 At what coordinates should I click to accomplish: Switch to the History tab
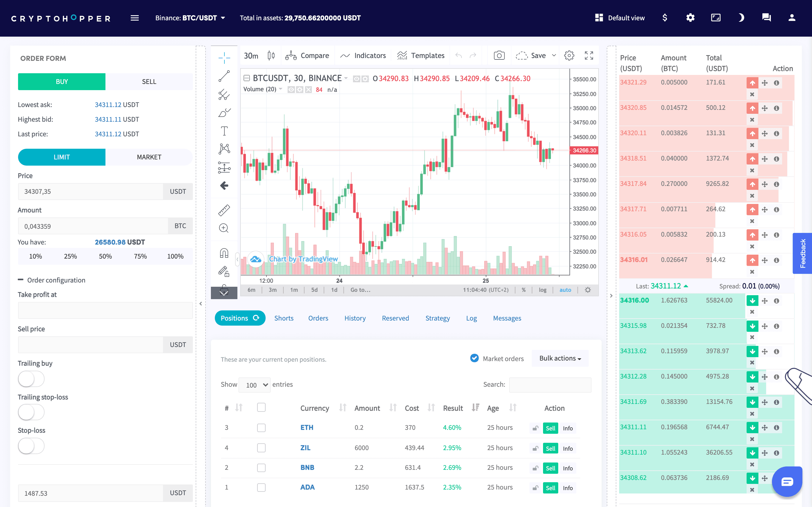click(354, 318)
